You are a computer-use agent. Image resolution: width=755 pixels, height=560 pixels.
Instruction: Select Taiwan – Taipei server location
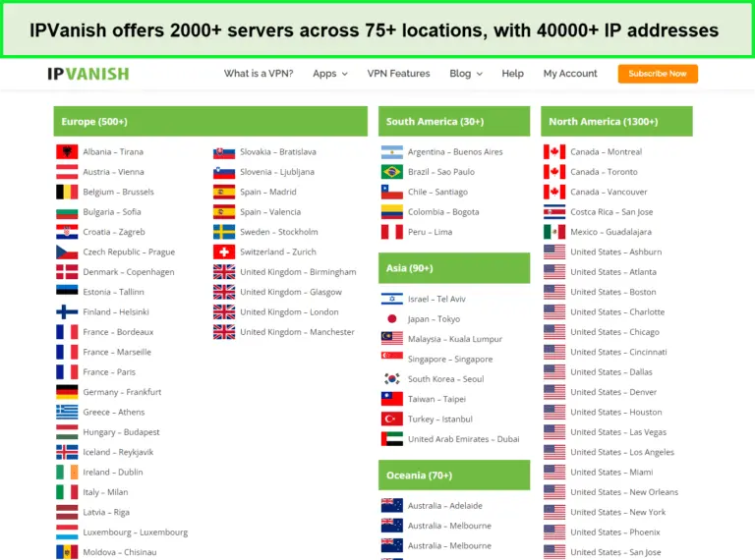point(436,399)
